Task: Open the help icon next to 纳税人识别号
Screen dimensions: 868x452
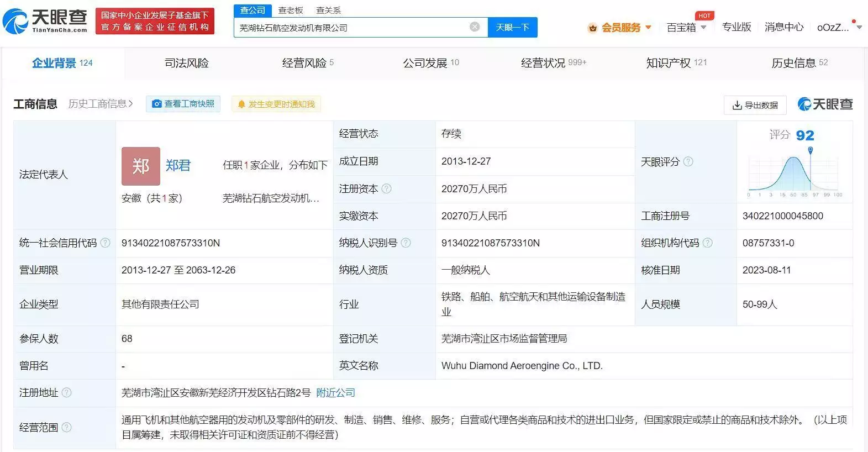Action: point(406,243)
